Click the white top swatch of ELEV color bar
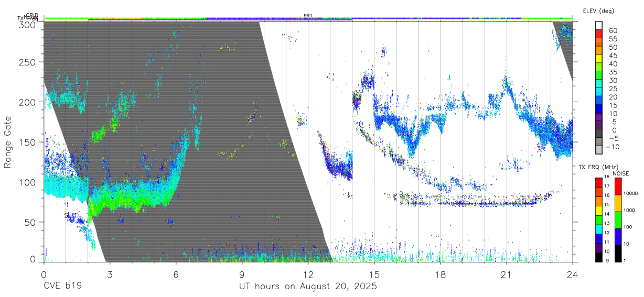Screen dimensions: 644x297 point(599,25)
